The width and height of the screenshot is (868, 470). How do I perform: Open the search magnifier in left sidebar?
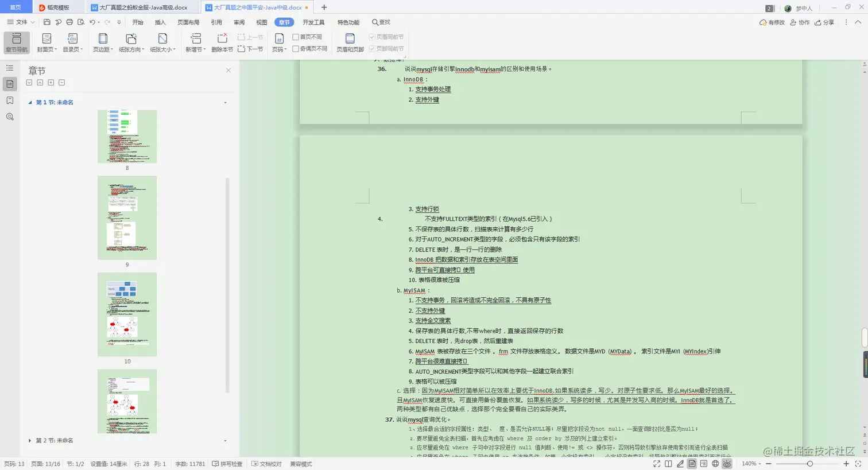point(9,116)
